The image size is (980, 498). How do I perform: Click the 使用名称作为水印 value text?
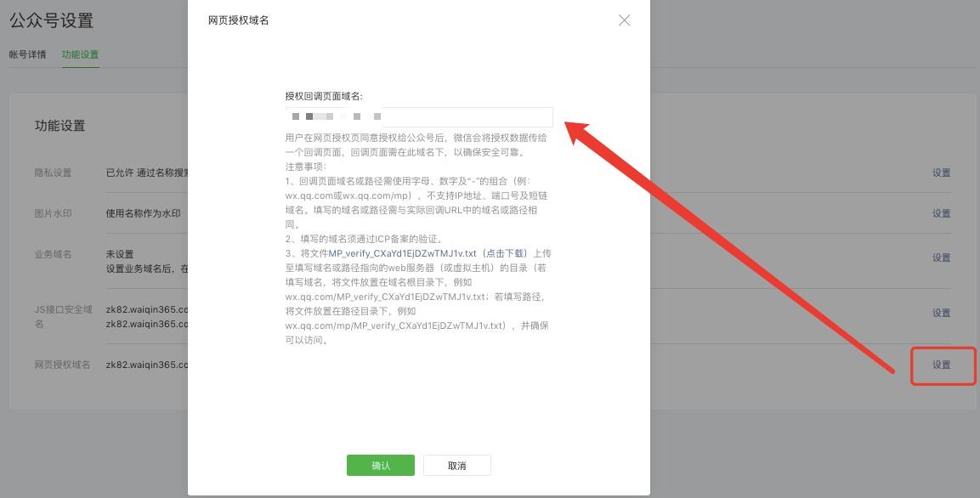143,213
